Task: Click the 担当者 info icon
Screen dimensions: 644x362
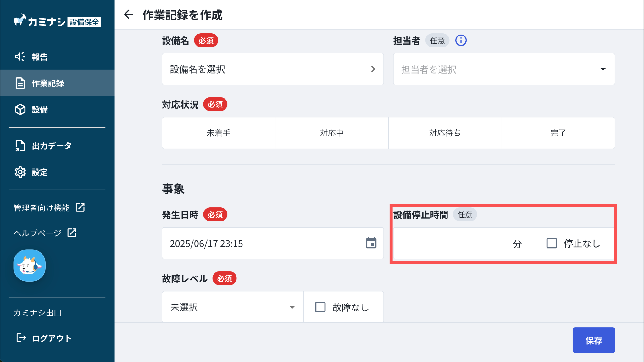Action: [461, 41]
